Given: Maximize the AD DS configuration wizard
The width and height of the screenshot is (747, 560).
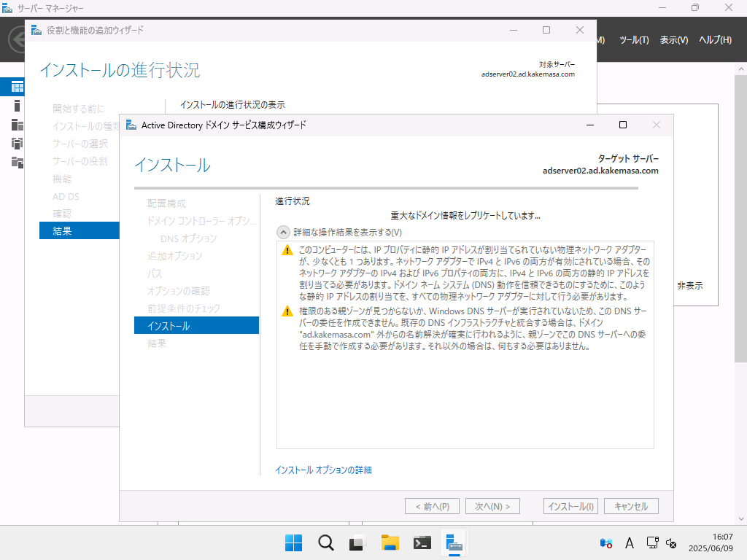Looking at the screenshot, I should click(623, 125).
